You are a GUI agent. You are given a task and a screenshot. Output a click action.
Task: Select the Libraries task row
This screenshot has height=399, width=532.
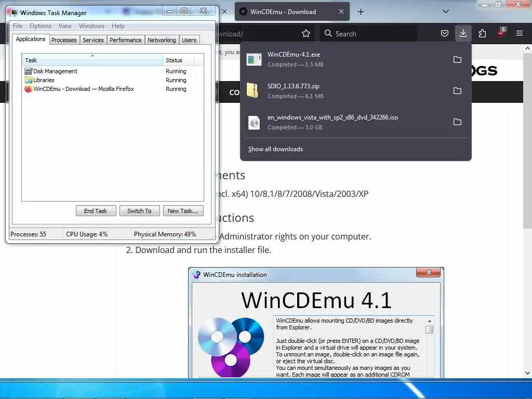tap(113, 80)
